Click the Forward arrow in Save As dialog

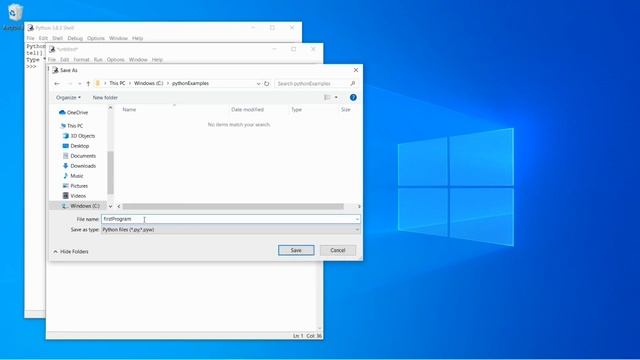(x=70, y=84)
